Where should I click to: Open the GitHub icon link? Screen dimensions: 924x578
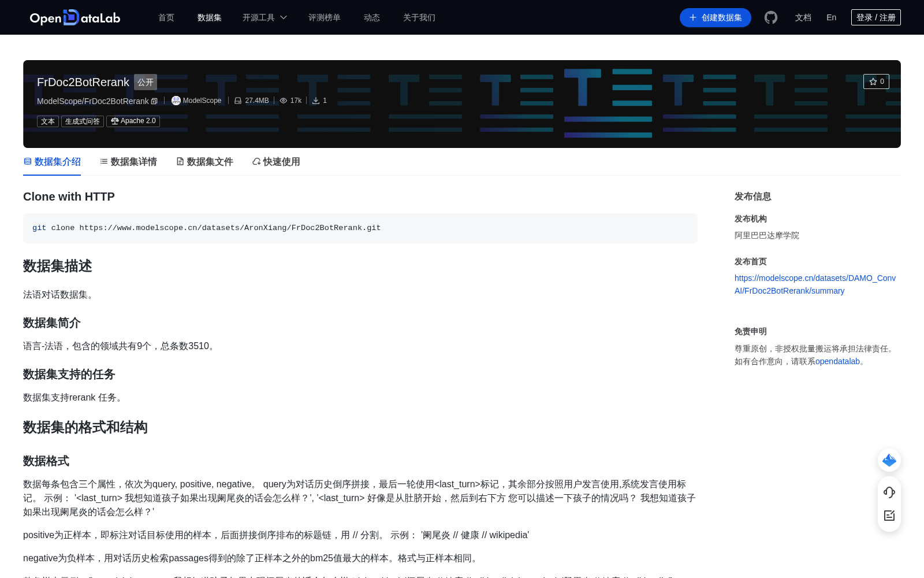point(771,17)
